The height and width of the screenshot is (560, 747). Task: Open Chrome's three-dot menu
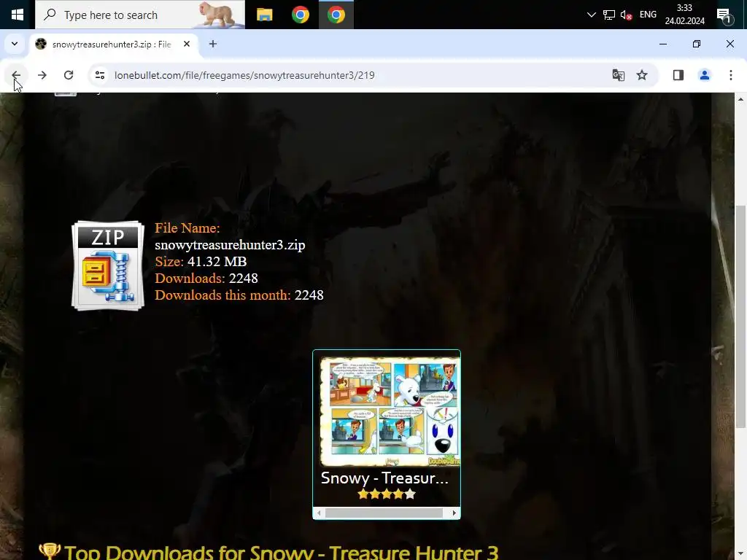click(731, 75)
